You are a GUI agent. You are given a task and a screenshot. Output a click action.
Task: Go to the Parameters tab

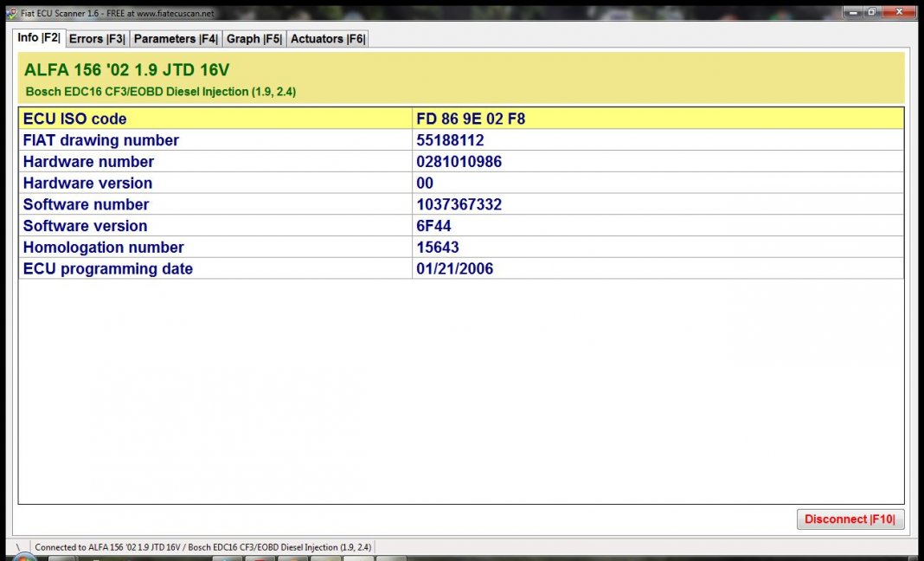pos(176,39)
